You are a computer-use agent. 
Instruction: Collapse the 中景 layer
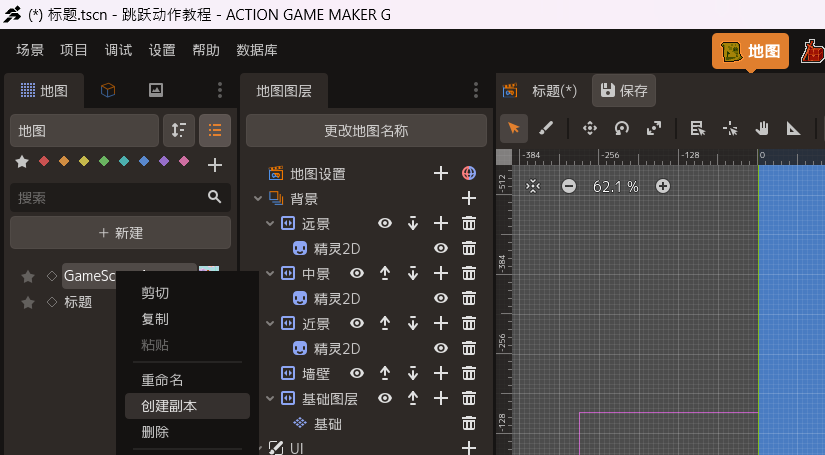270,274
